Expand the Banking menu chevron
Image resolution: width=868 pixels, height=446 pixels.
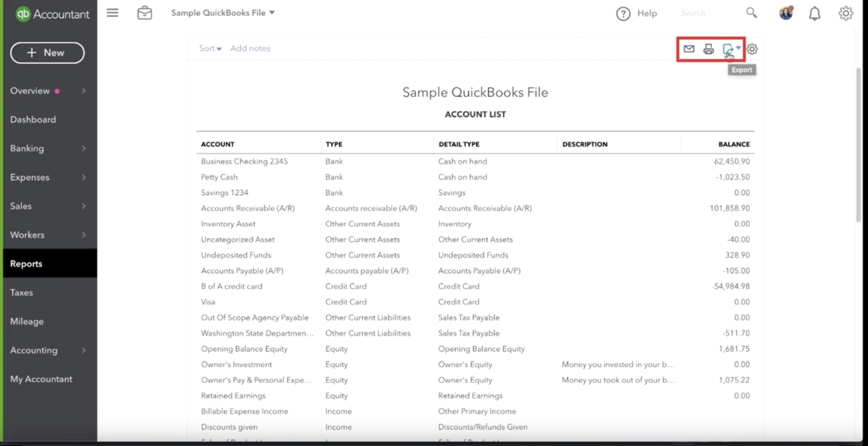coord(84,149)
